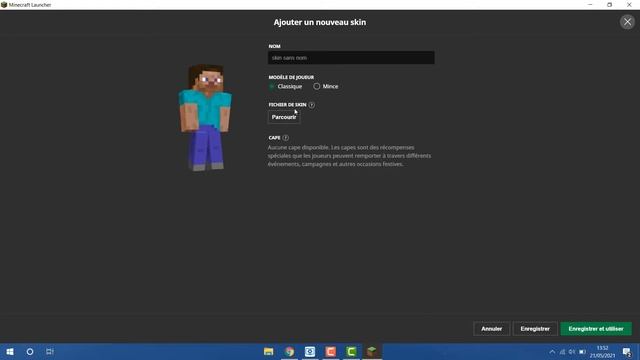Open battery icon in system tray

pos(582,352)
